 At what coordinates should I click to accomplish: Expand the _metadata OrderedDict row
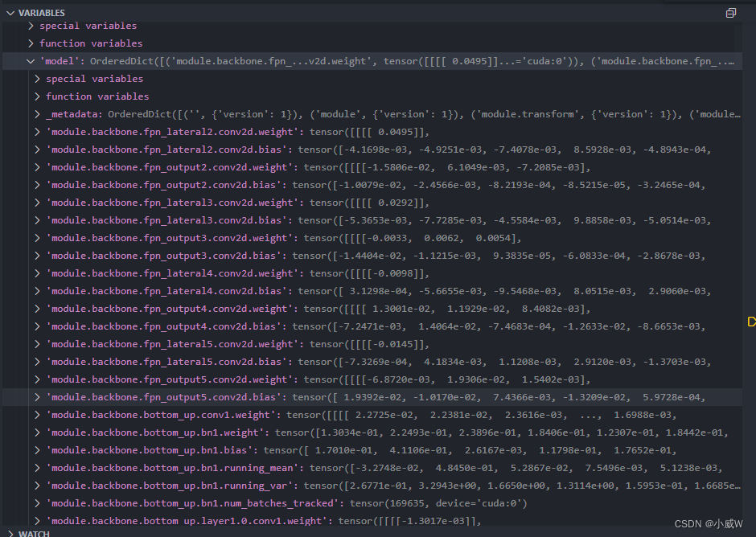[37, 114]
